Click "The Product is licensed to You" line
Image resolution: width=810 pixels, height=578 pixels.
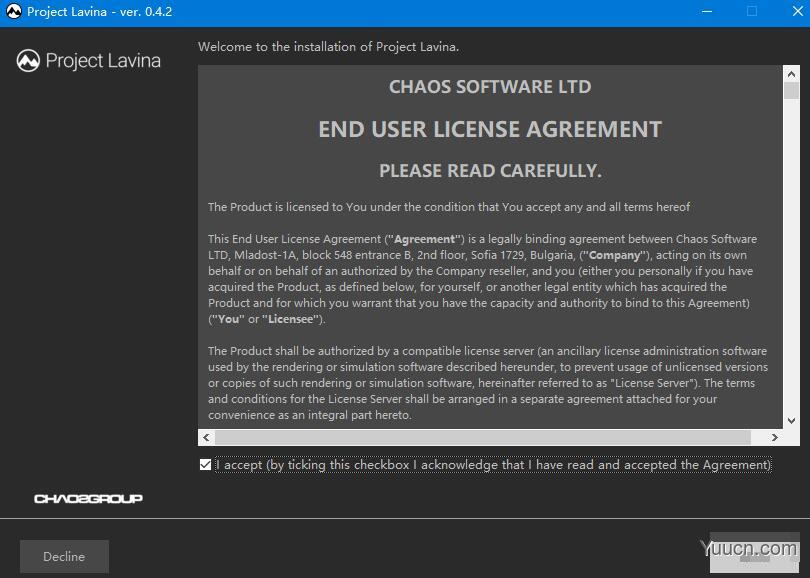click(x=449, y=207)
